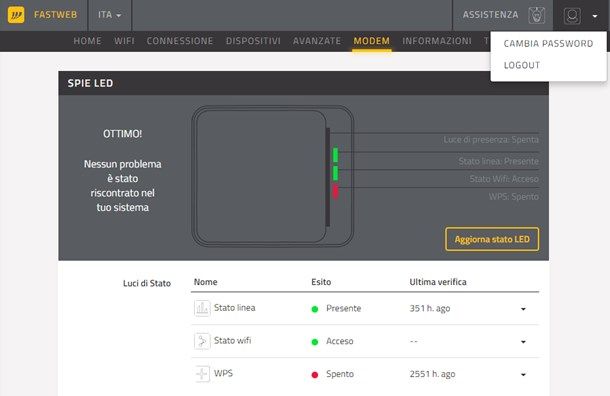Click the Nome column header
Viewport: 610px width, 396px height.
[205, 282]
